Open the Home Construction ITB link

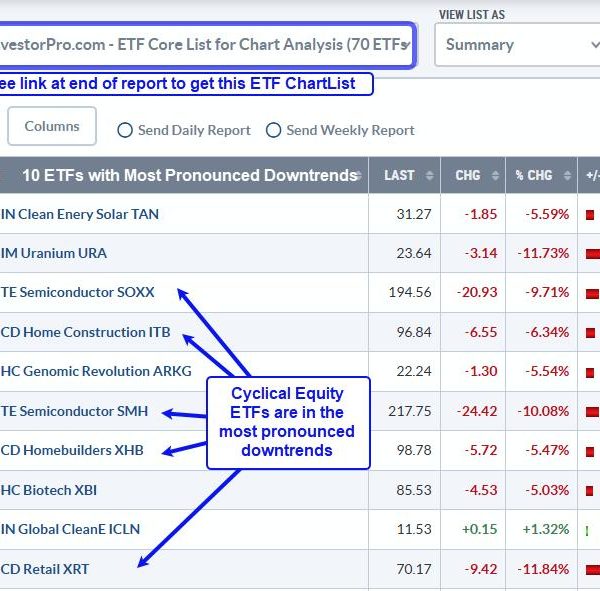(85, 332)
